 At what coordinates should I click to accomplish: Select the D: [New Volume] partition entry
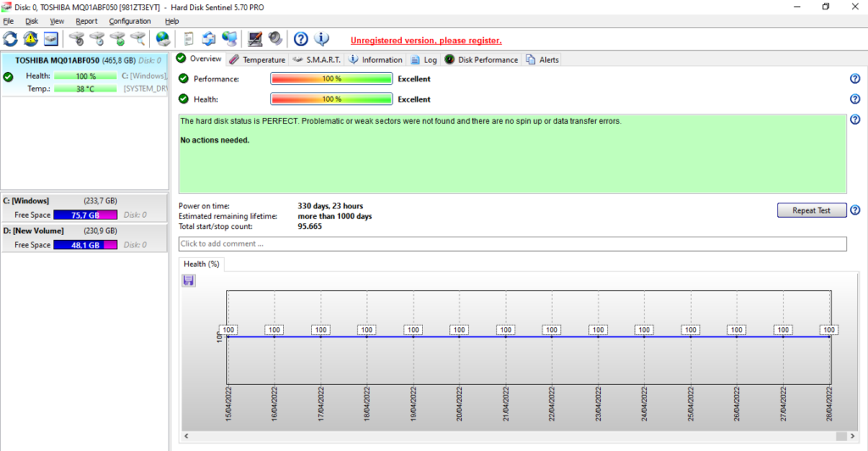tap(84, 237)
